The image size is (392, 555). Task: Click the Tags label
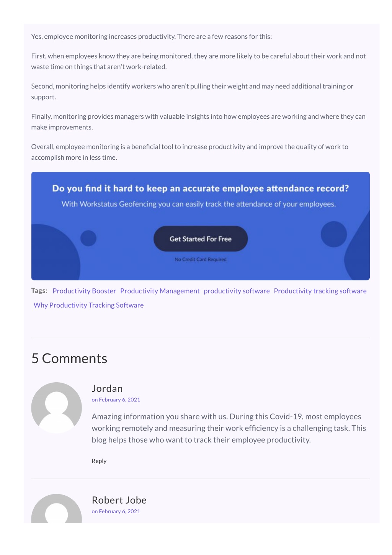click(39, 290)
